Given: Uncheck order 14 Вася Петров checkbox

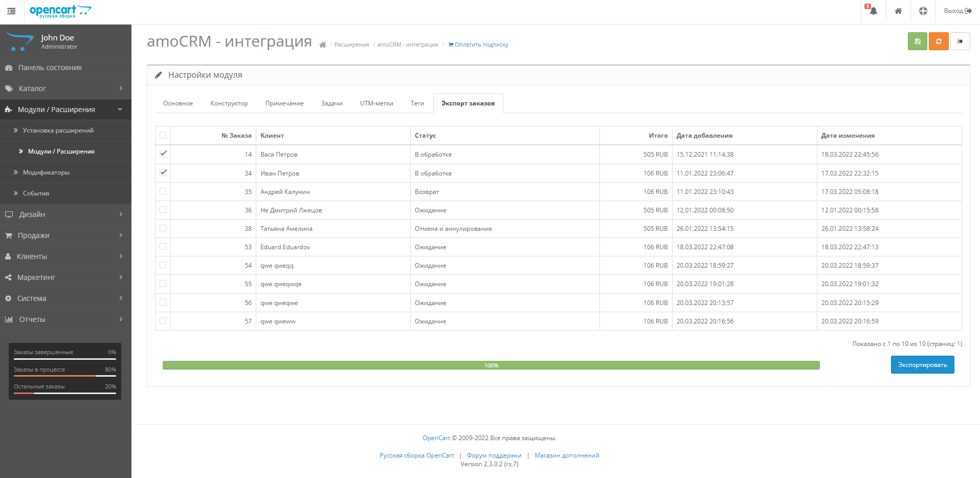Looking at the screenshot, I should [163, 154].
